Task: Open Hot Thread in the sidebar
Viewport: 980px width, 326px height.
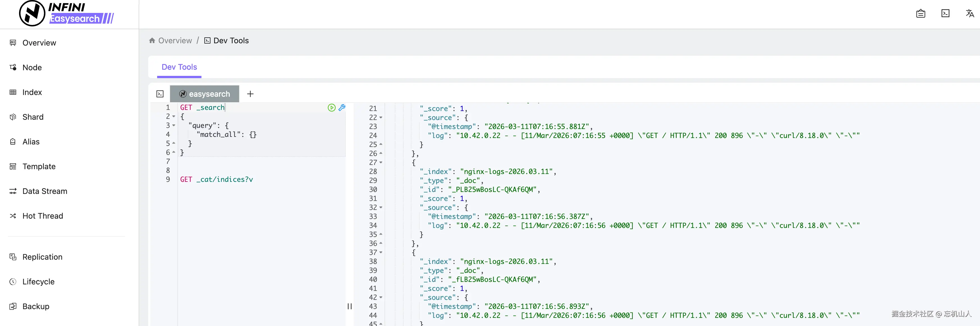Action: click(43, 216)
